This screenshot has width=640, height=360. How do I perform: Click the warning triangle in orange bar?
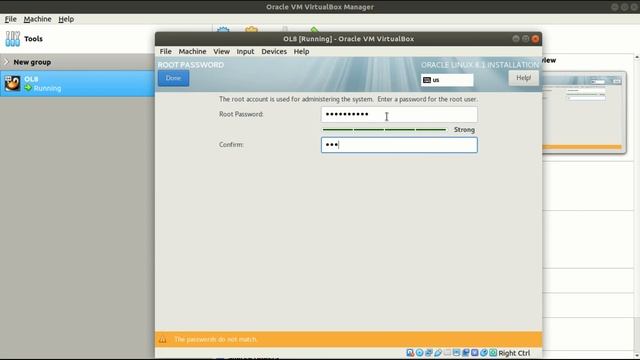162,340
